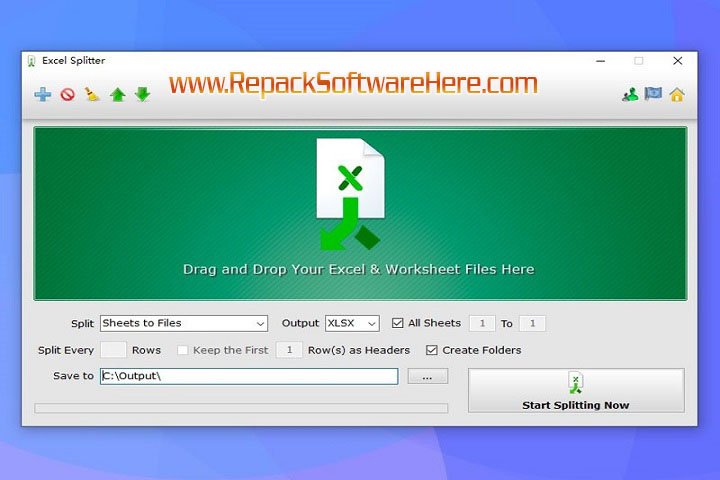Click the Excel Splitter title bar icon
The width and height of the screenshot is (720, 480).
pos(31,61)
